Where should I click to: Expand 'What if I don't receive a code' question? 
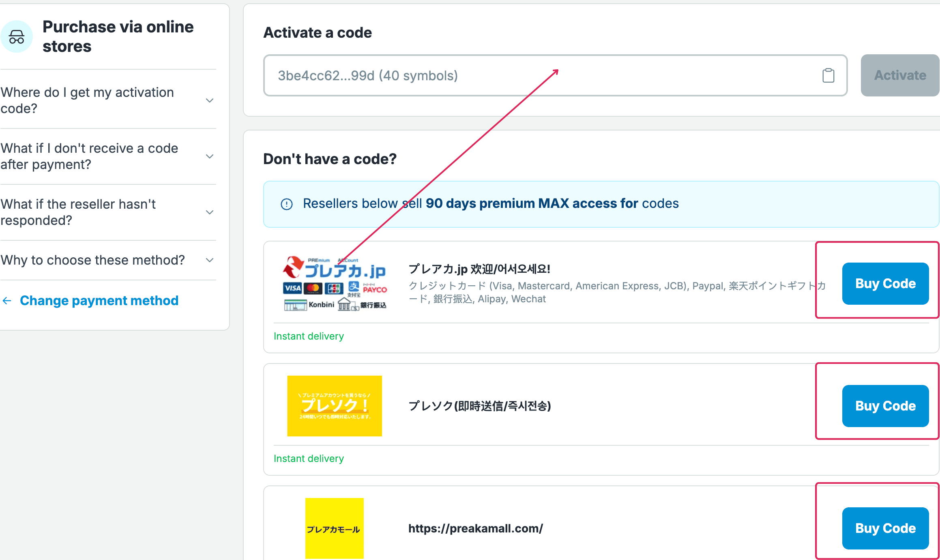pyautogui.click(x=108, y=156)
